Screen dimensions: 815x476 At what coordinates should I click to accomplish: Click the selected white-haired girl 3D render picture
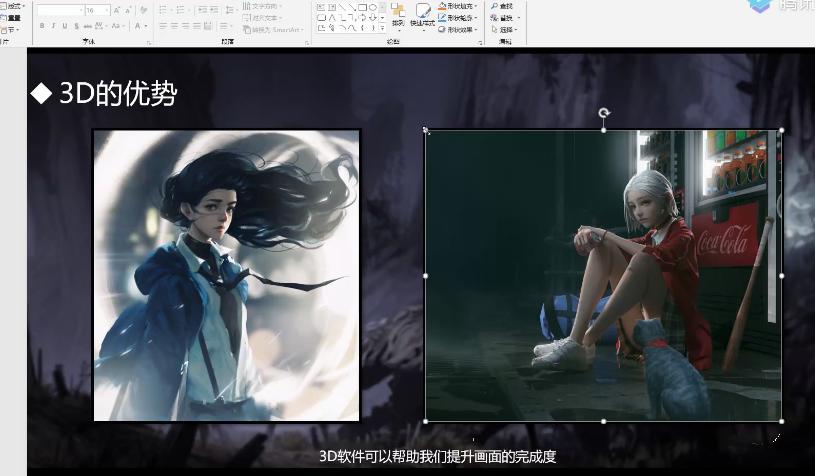point(603,275)
